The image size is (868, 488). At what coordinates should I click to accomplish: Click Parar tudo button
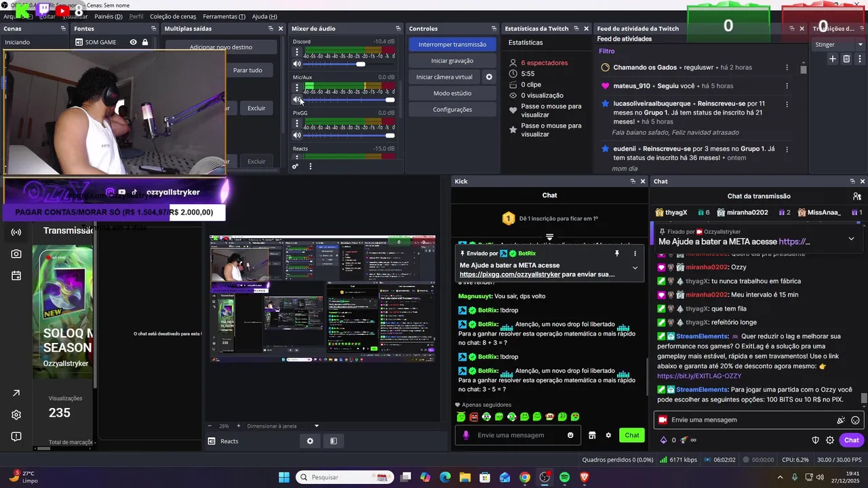pos(248,70)
